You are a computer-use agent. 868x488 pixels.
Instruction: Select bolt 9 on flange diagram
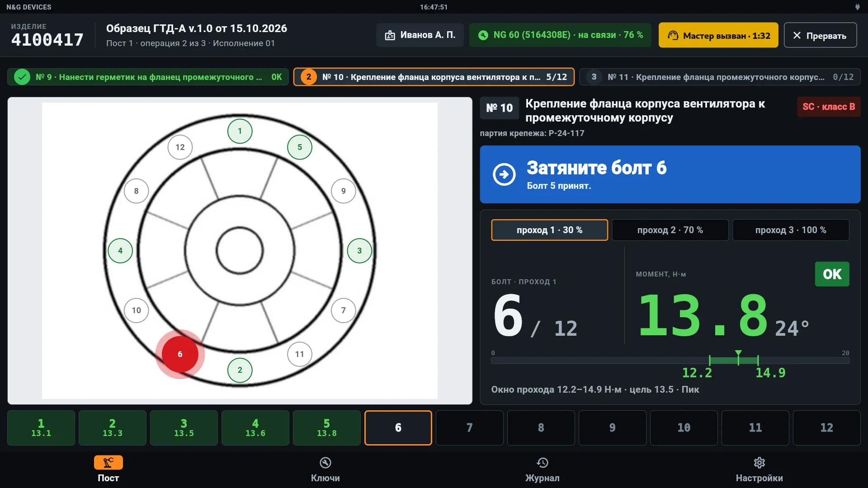[343, 191]
